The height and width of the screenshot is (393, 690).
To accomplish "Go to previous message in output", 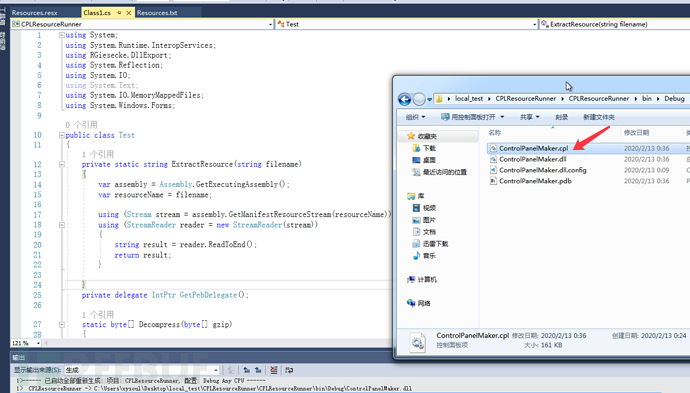I will coord(246,370).
